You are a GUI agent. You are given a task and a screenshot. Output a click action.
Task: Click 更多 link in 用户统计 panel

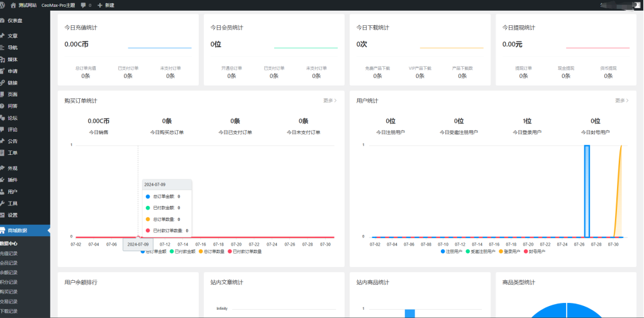(622, 100)
